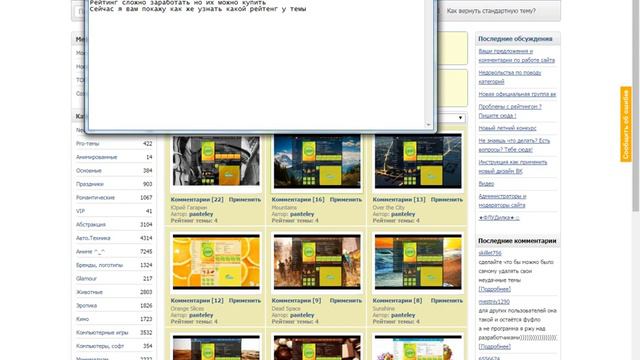Select the 'Glamour' category
Viewport: 640px width, 360px height.
click(86, 278)
